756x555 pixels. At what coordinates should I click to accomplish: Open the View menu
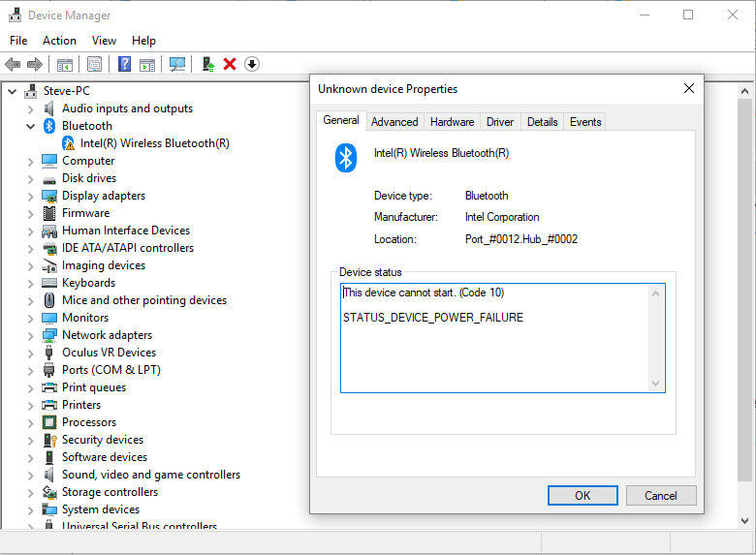click(x=104, y=41)
